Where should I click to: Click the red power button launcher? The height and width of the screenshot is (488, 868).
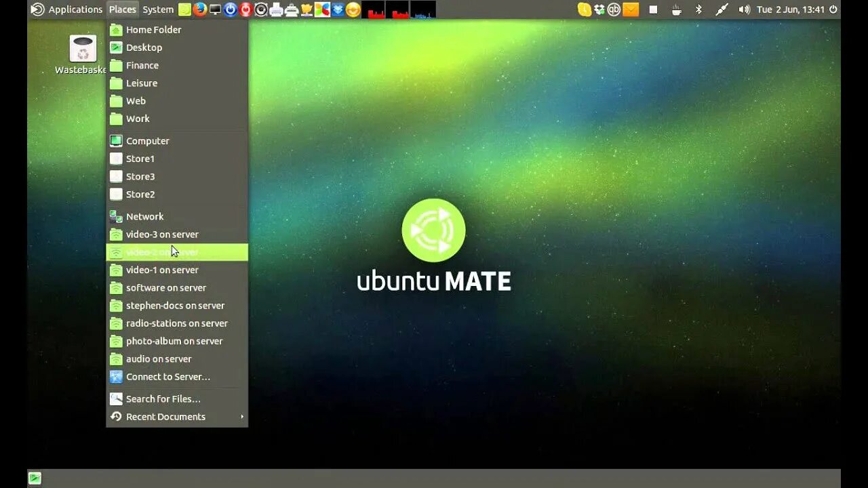click(245, 9)
